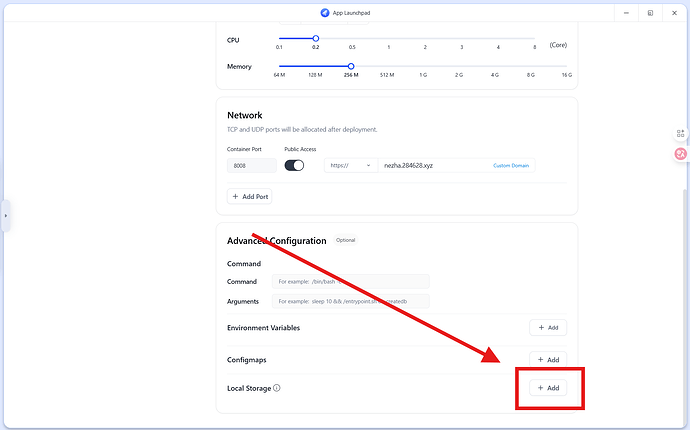Screen dimensions: 690x430
Task: Click the Add Port button
Action: 250,197
